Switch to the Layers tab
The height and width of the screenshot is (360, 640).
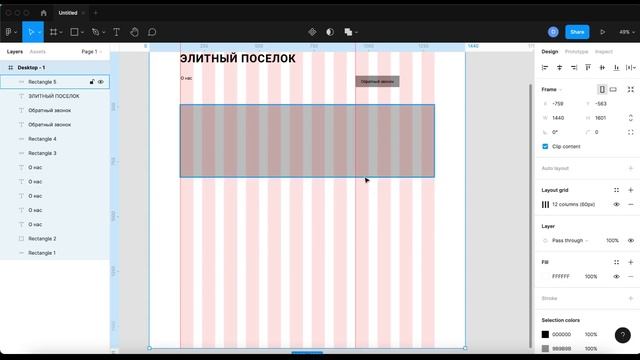[15, 52]
